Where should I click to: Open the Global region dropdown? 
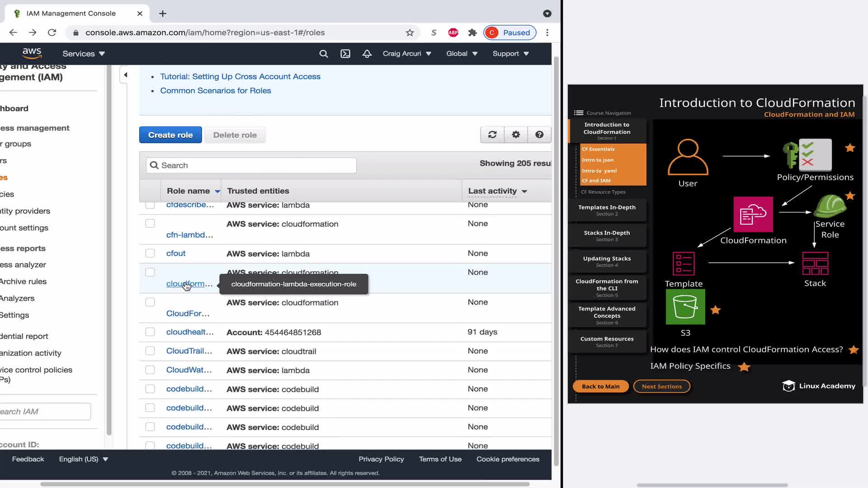(462, 54)
